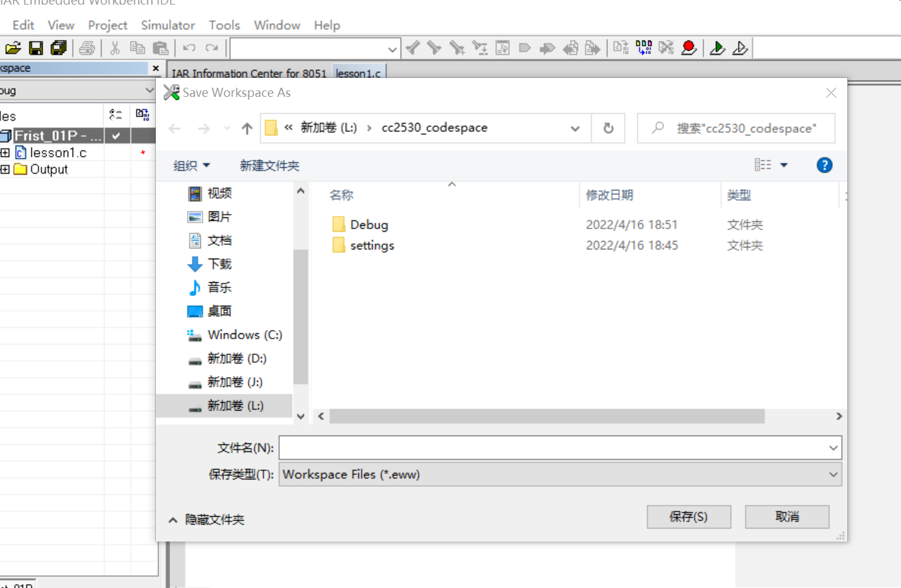Open address bar path history dropdown
901x588 pixels.
575,128
